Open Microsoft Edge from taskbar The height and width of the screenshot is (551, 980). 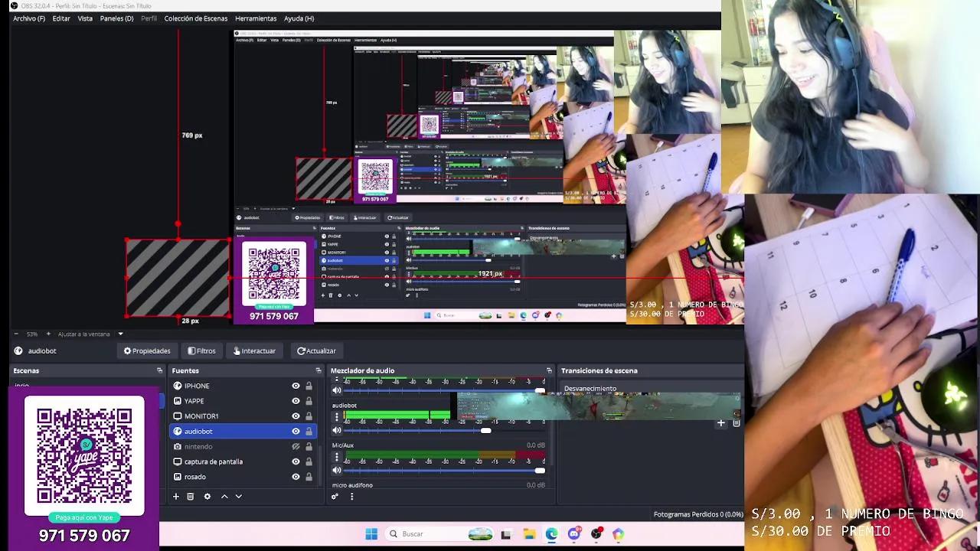pos(551,534)
